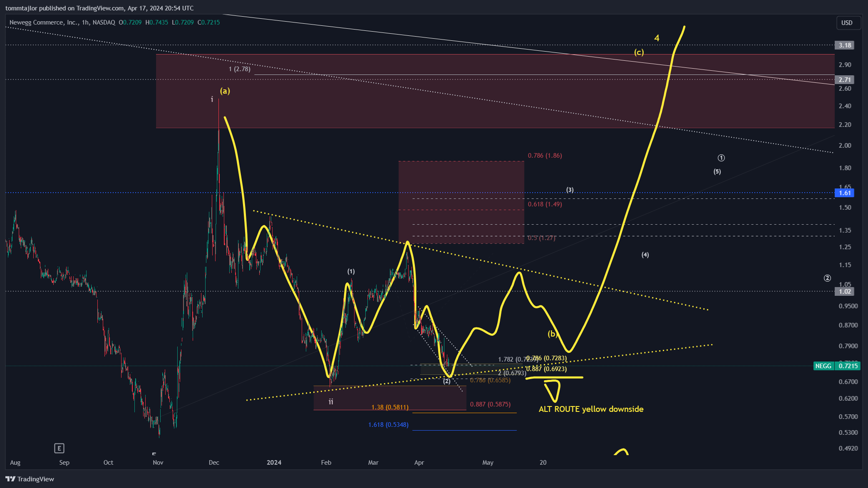Click the white '(3)' wave label
Image resolution: width=868 pixels, height=488 pixels.
pos(570,190)
